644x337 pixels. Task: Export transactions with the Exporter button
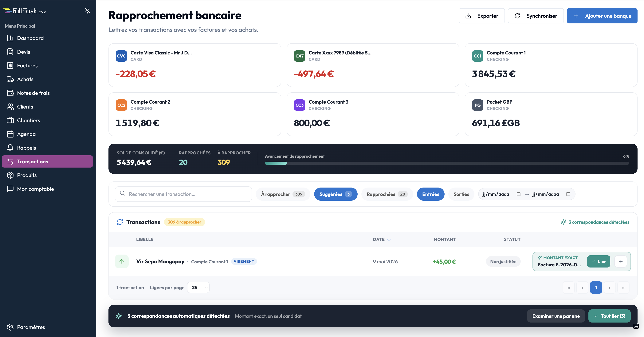(x=481, y=16)
